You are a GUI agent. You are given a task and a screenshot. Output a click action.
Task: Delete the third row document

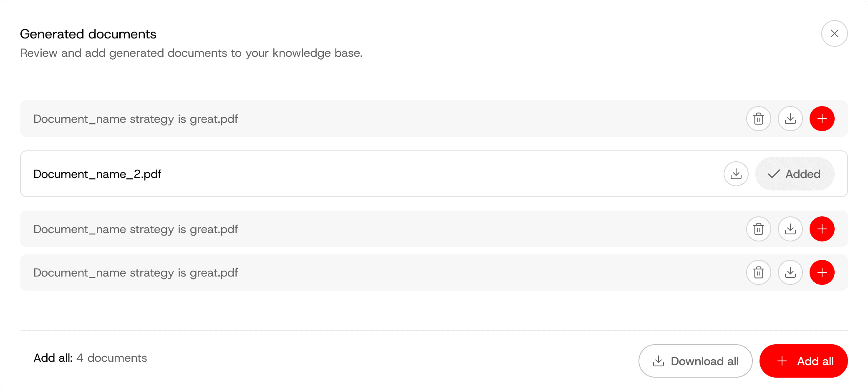(759, 229)
